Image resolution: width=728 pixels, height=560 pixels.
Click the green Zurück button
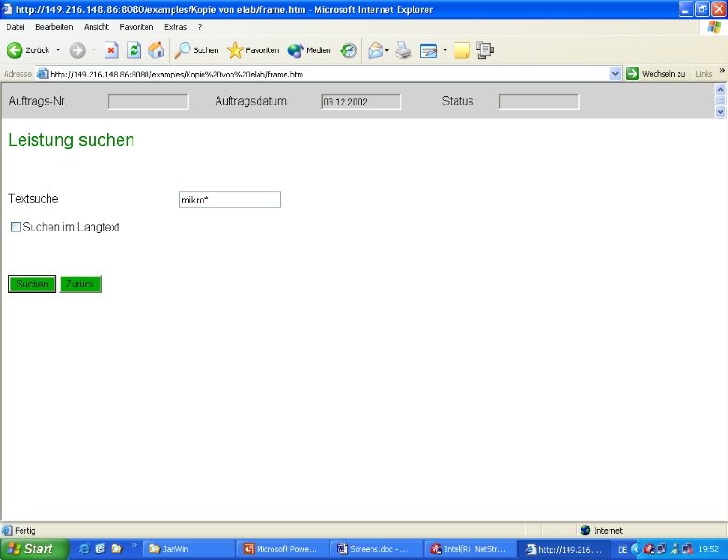pyautogui.click(x=80, y=284)
